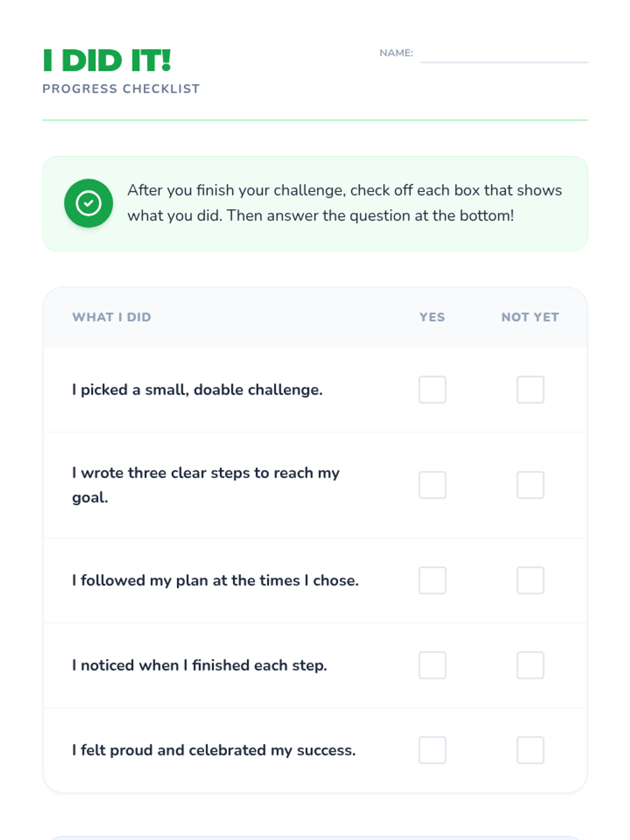Screen dimensions: 630x840
Task: Check Not Yet for felt proud row
Action: pos(530,750)
